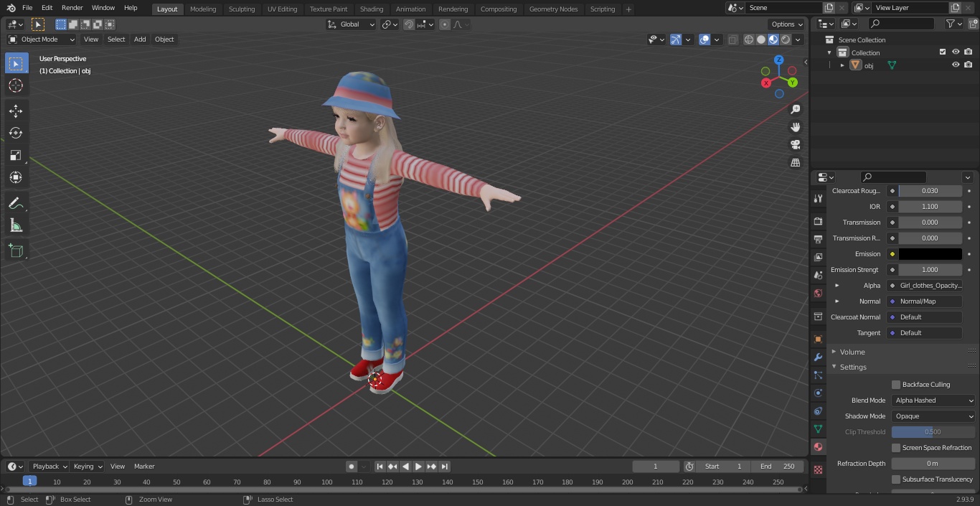Play animation forward

419,467
